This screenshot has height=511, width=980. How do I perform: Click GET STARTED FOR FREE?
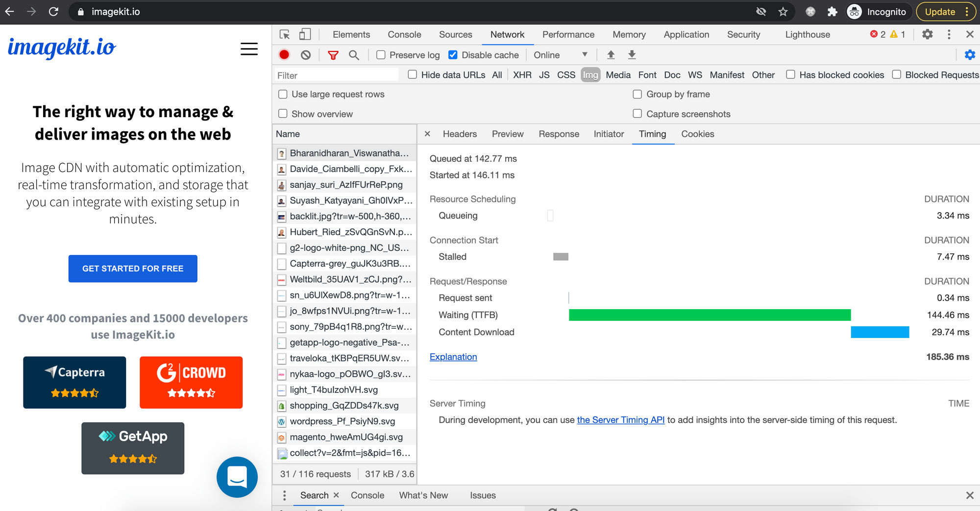132,268
